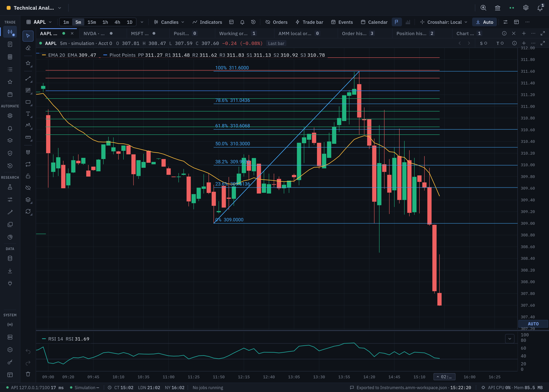Click the Trade bar button
The height and width of the screenshot is (392, 549).
pyautogui.click(x=309, y=22)
